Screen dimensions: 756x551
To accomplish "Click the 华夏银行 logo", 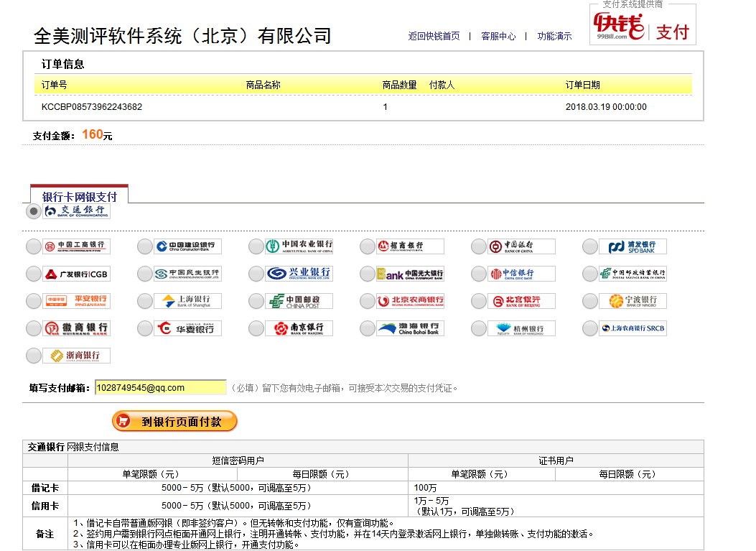I will [187, 328].
